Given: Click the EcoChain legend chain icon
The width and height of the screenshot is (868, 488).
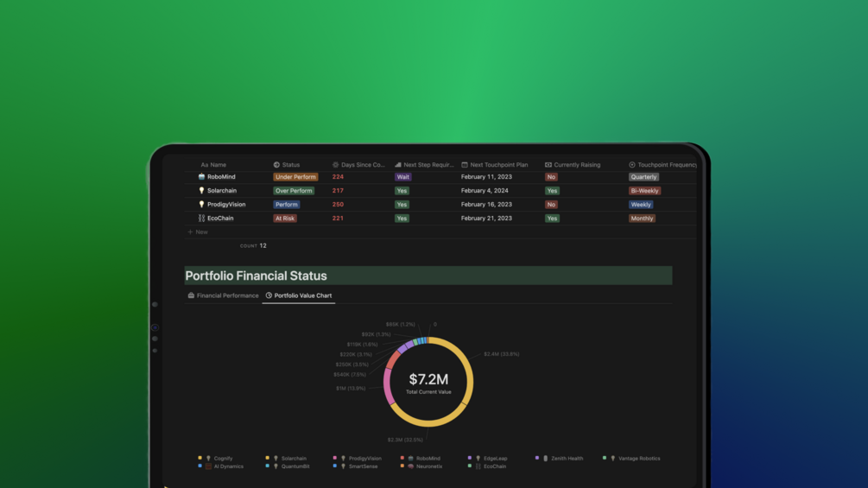Looking at the screenshot, I should [478, 466].
